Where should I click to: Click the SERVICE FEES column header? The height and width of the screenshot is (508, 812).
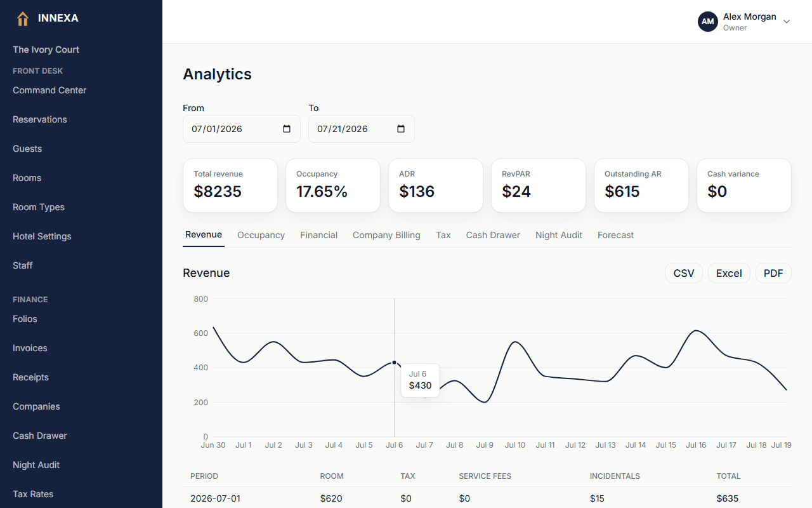coord(485,476)
